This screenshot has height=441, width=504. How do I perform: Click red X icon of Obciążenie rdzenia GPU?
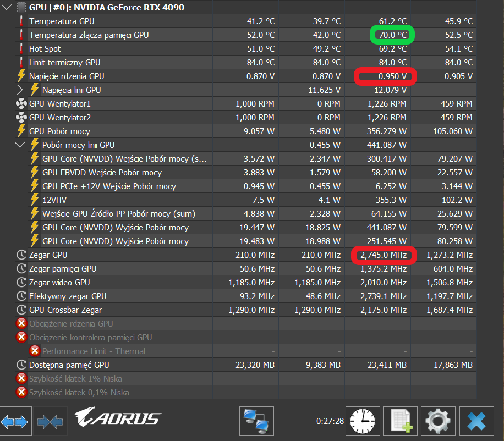click(x=21, y=323)
